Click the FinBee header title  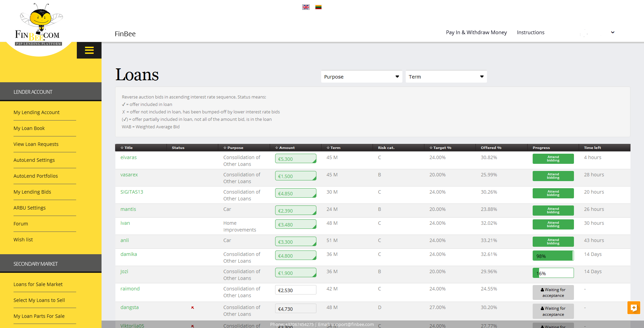125,34
